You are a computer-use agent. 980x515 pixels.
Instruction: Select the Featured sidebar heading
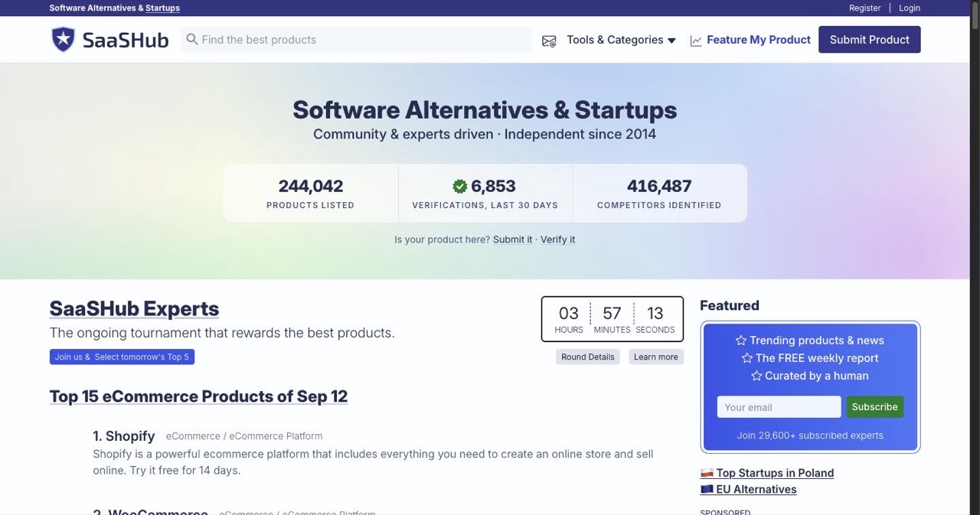coord(730,305)
